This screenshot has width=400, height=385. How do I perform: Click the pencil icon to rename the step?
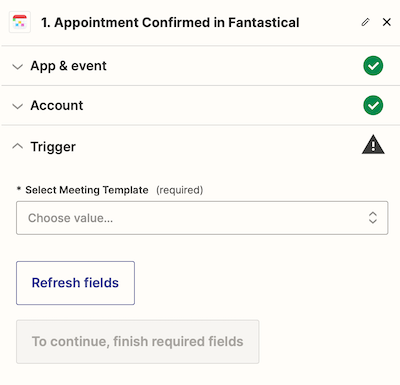tap(365, 22)
